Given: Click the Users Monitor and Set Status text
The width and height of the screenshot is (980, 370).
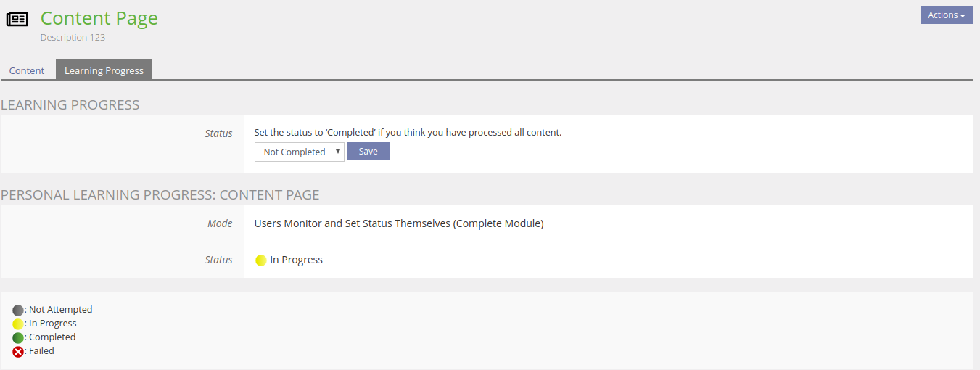Looking at the screenshot, I should click(398, 223).
